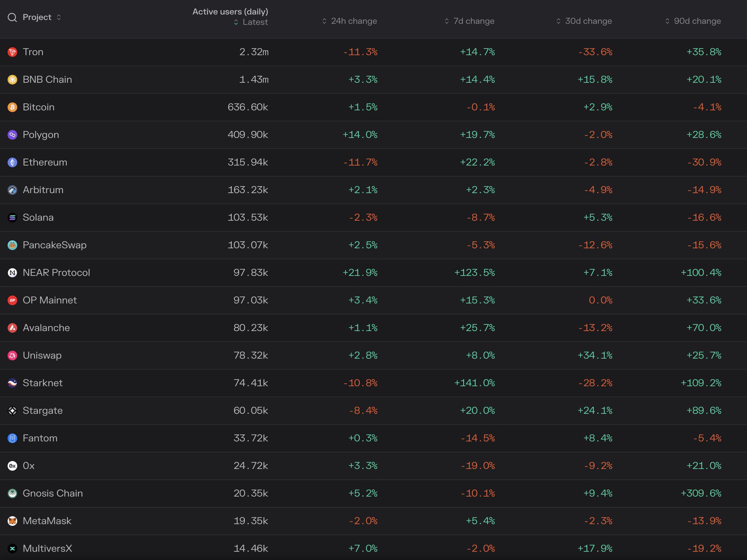Screen dimensions: 747x560
Task: Toggle sort order for Latest values
Action: tap(236, 22)
